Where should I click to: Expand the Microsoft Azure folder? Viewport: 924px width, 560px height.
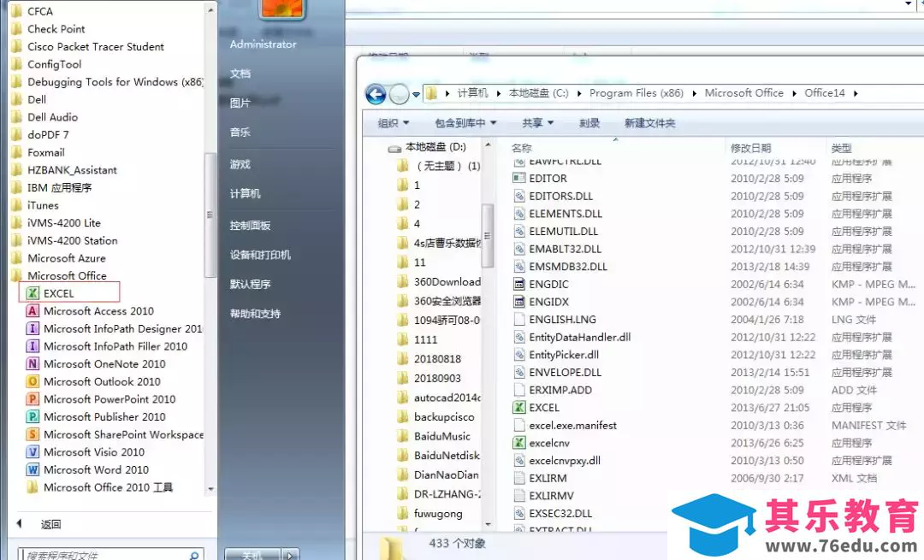coord(58,258)
